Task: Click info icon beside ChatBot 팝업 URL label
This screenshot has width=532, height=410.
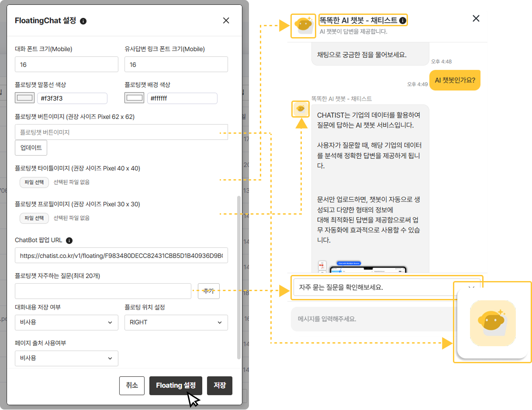Action: pos(69,240)
